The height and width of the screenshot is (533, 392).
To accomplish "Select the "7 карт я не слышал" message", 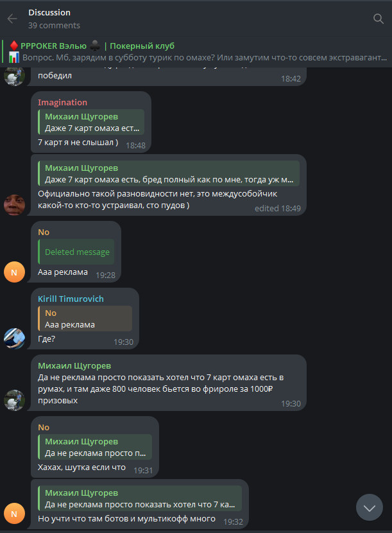I will coord(78,143).
